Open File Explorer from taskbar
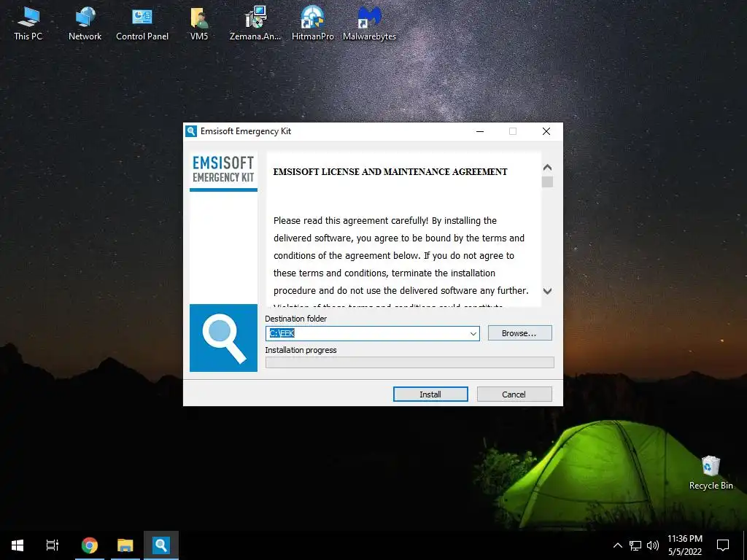Viewport: 747px width, 560px height. (125, 545)
